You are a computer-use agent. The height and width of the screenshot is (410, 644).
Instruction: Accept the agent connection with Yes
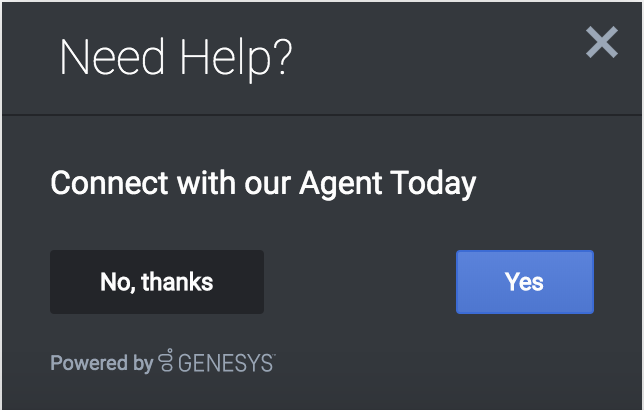click(524, 282)
